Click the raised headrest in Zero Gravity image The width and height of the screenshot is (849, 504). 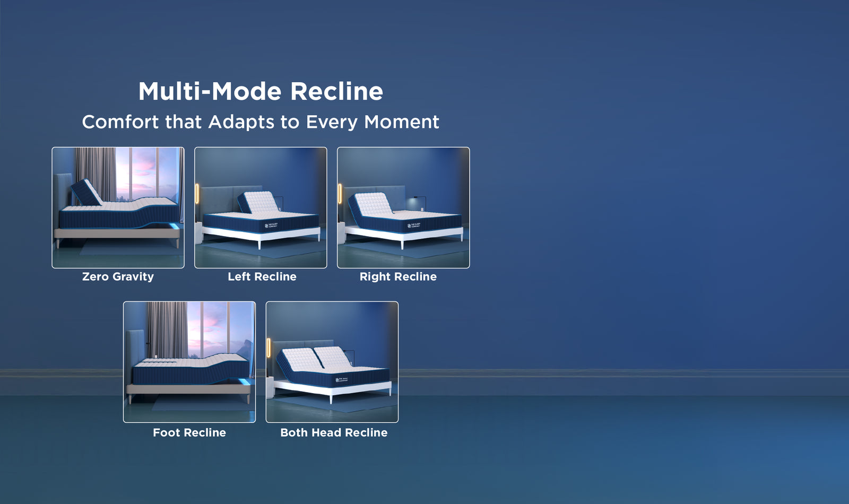(86, 192)
